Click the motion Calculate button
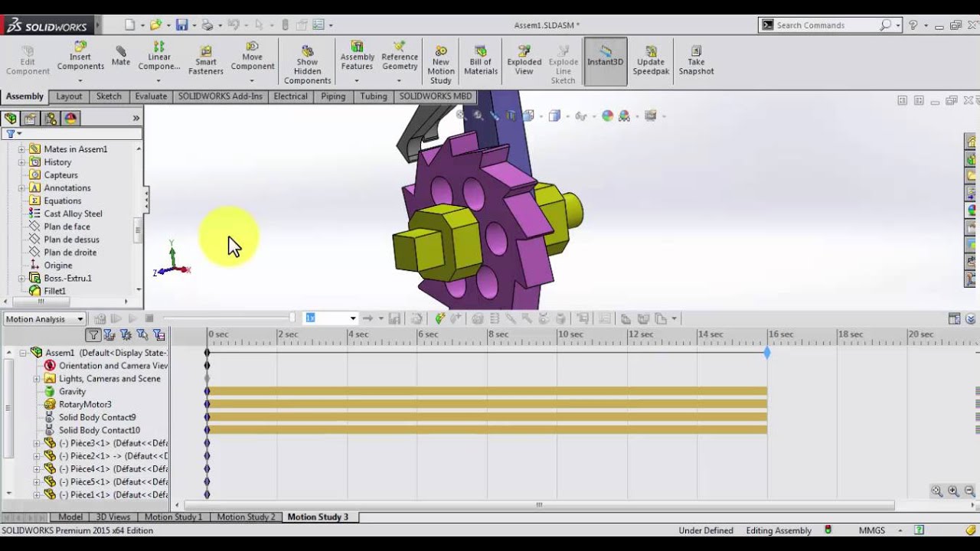This screenshot has width=980, height=551. (100, 318)
